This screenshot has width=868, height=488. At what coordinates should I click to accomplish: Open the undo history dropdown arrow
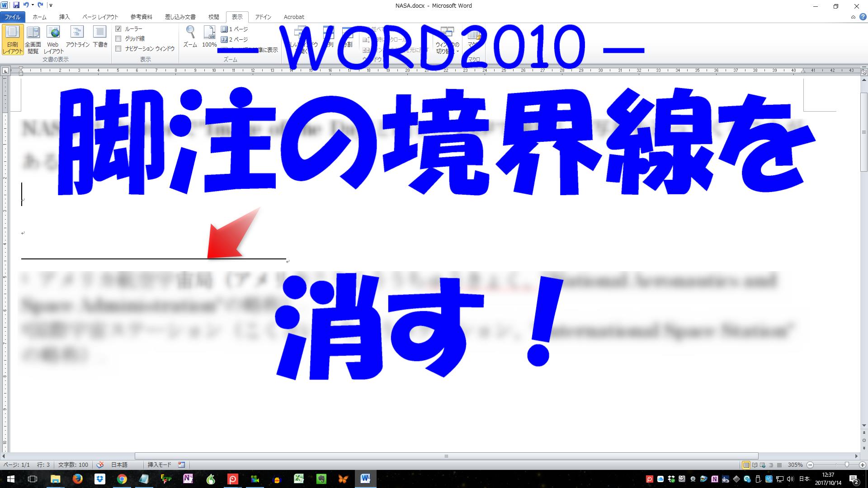pos(33,5)
